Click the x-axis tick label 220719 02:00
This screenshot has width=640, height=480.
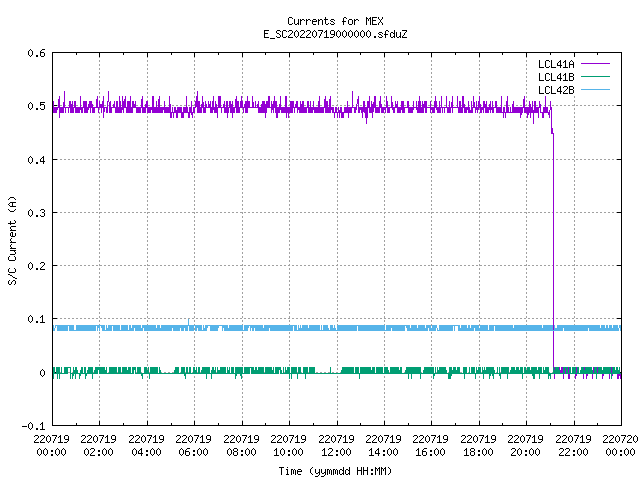[98, 446]
